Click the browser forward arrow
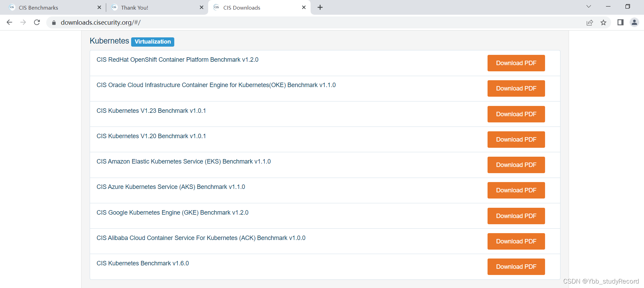The width and height of the screenshot is (644, 288). pyautogui.click(x=23, y=22)
